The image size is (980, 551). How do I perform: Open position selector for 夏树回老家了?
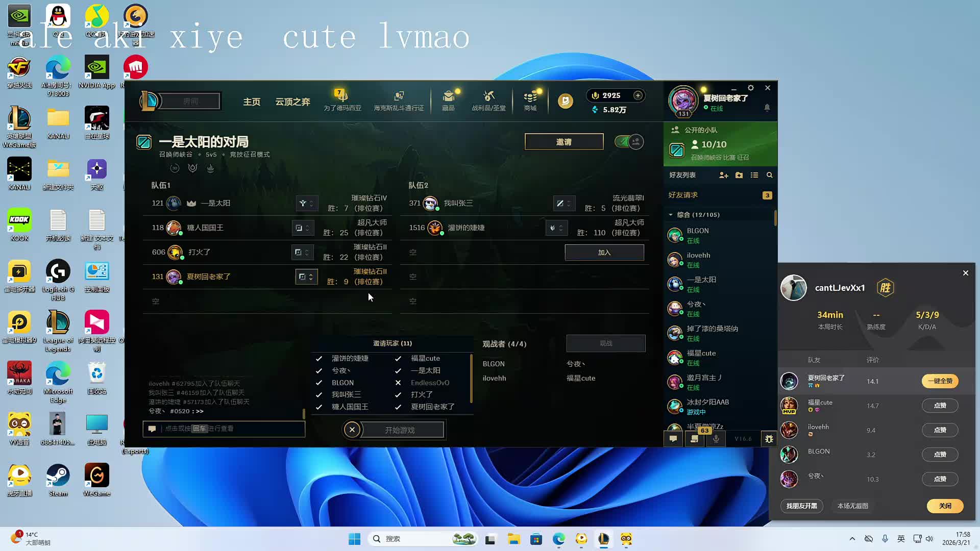pyautogui.click(x=306, y=277)
